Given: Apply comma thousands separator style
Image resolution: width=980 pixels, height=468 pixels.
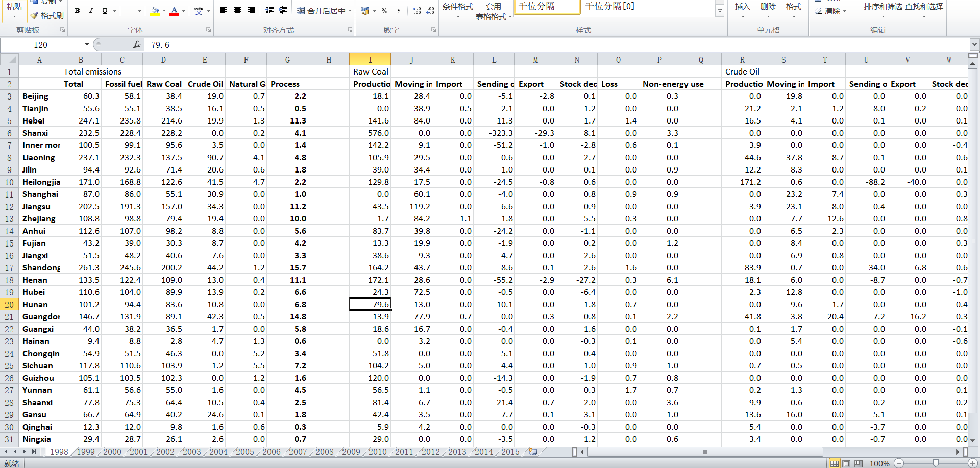Looking at the screenshot, I should click(398, 11).
